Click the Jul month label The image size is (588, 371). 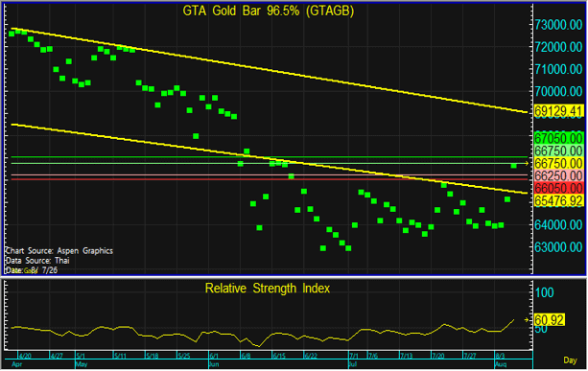[353, 364]
